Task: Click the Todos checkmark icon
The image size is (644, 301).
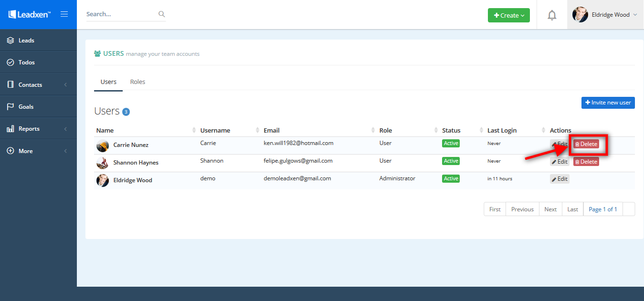Action: point(11,62)
